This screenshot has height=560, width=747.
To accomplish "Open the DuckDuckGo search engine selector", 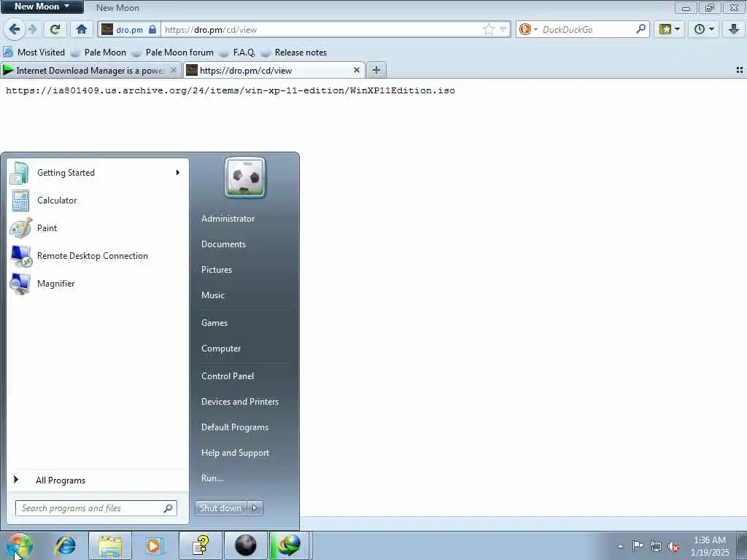I will click(528, 29).
